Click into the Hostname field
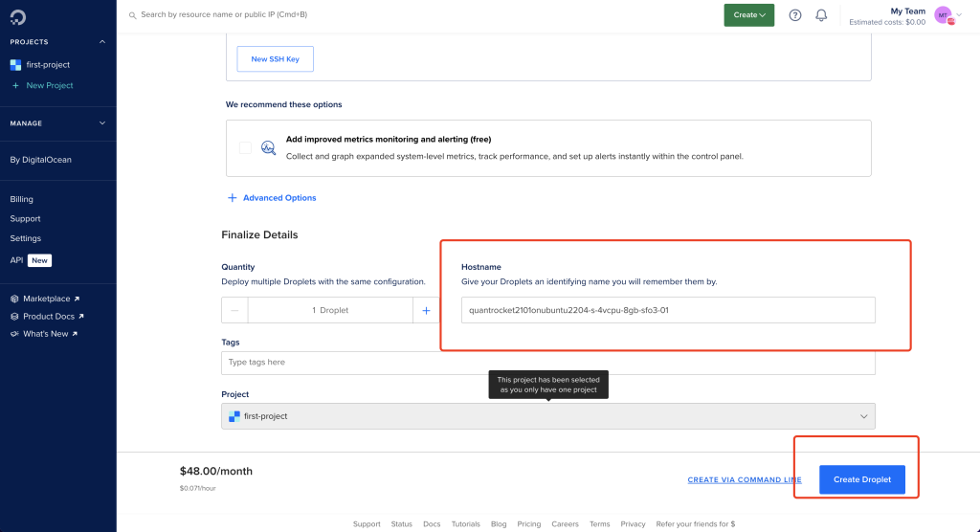The height and width of the screenshot is (532, 980). click(x=668, y=310)
